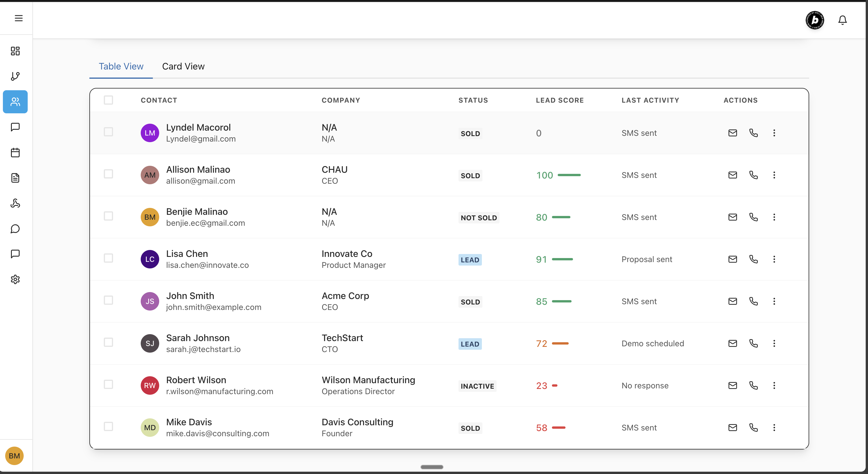Screen dimensions: 868x474
Task: Toggle the select-all checkbox in table header
Action: click(x=108, y=100)
